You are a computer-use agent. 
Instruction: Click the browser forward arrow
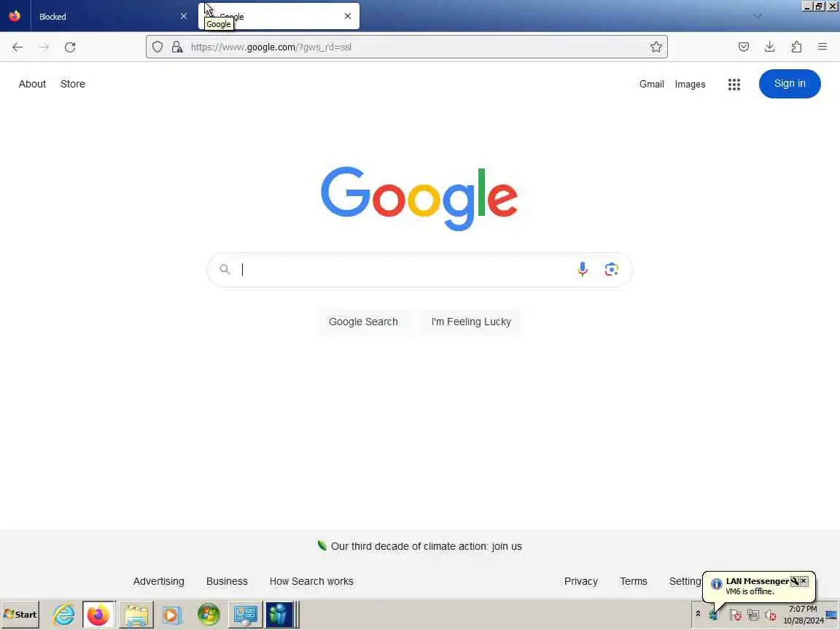(44, 47)
